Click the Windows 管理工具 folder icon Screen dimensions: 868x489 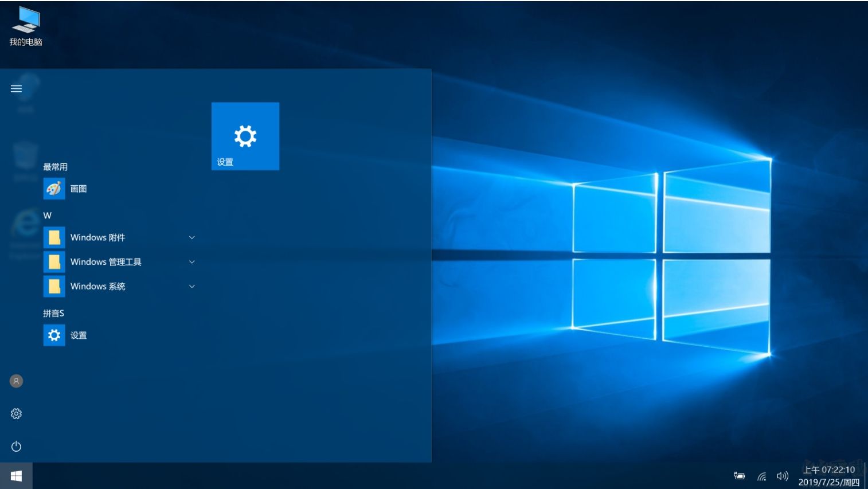click(54, 261)
